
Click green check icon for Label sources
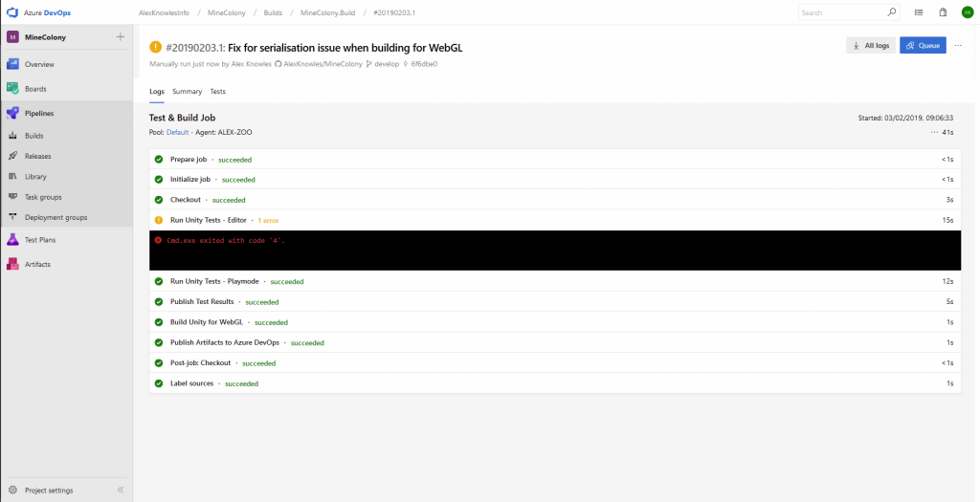tap(159, 383)
